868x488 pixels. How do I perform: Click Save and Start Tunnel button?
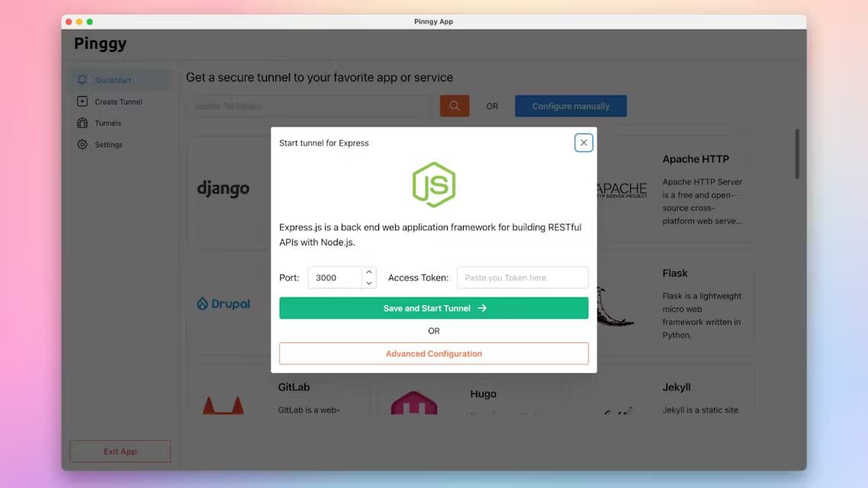tap(434, 308)
